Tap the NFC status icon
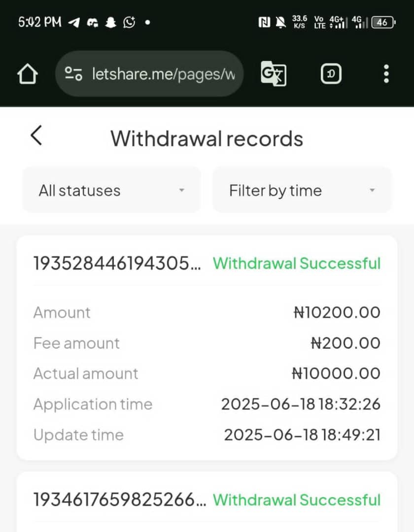Viewport: 414px width, 532px height. pyautogui.click(x=264, y=22)
